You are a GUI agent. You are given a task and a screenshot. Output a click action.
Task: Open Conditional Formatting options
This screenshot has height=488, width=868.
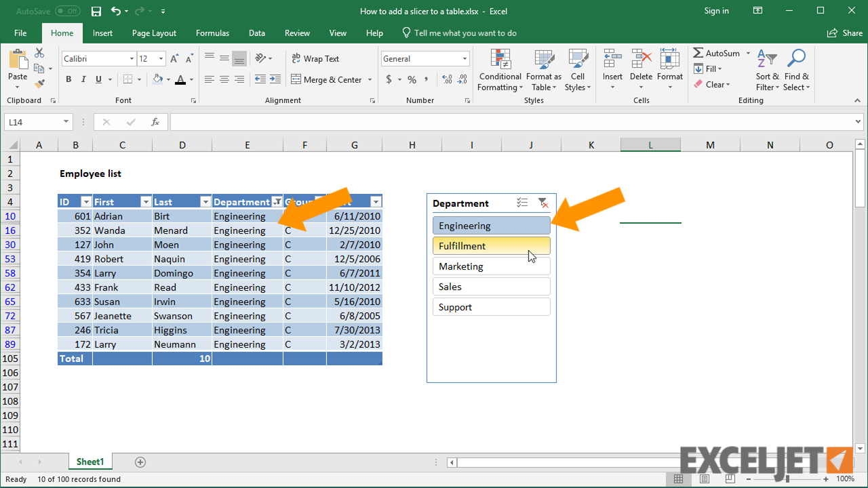[500, 70]
